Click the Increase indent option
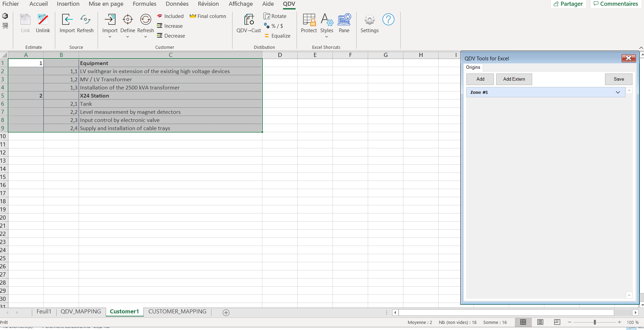This screenshot has height=330, width=644. [x=170, y=26]
